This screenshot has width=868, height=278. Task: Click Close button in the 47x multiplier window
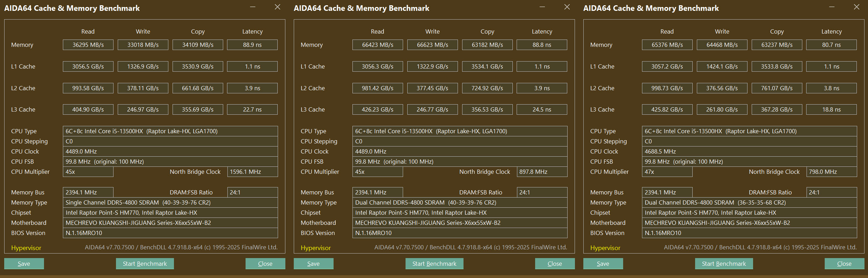tap(844, 264)
